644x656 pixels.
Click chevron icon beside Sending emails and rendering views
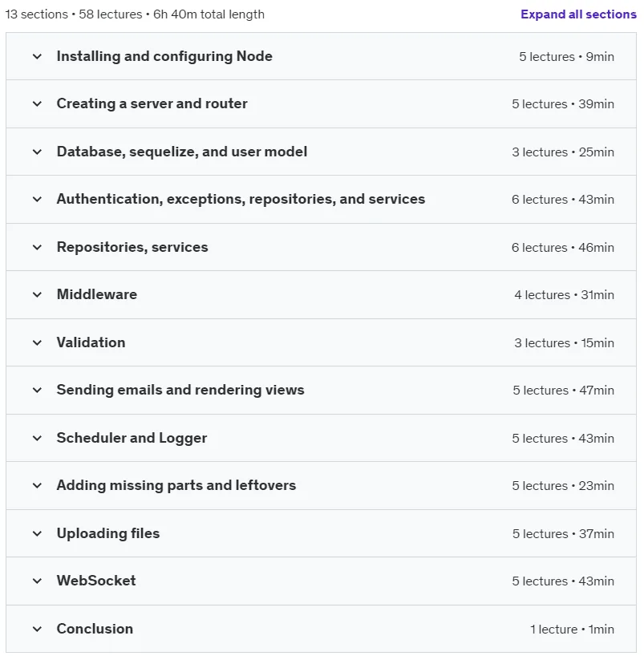pos(37,390)
